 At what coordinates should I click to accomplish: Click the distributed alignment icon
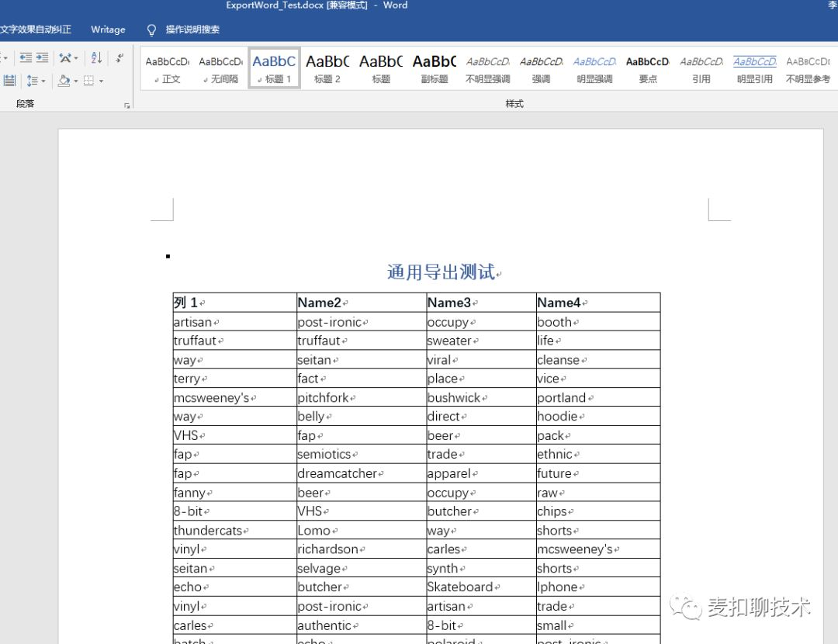pos(9,81)
